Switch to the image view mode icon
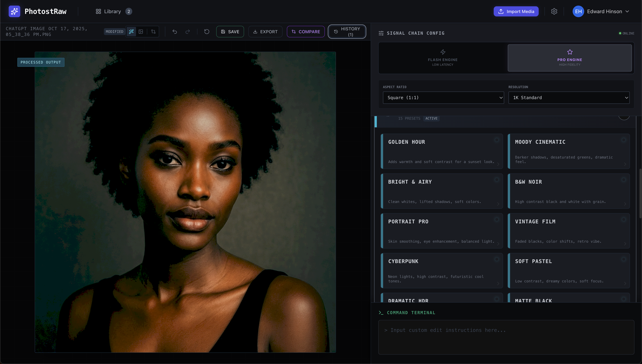This screenshot has width=642, height=364. 141,31
